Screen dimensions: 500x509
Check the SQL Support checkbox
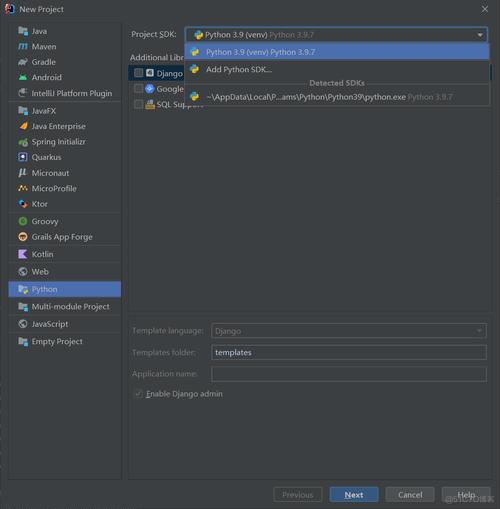pos(138,104)
